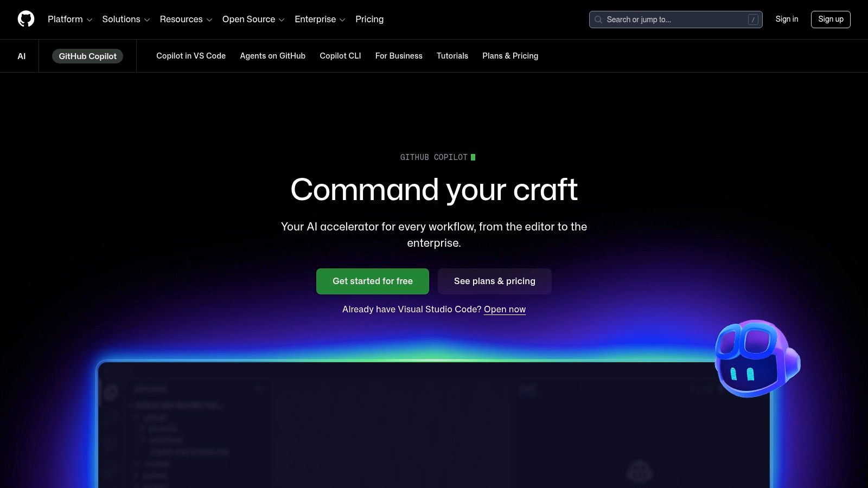868x488 pixels.
Task: Click See plans & pricing button
Action: 495,281
